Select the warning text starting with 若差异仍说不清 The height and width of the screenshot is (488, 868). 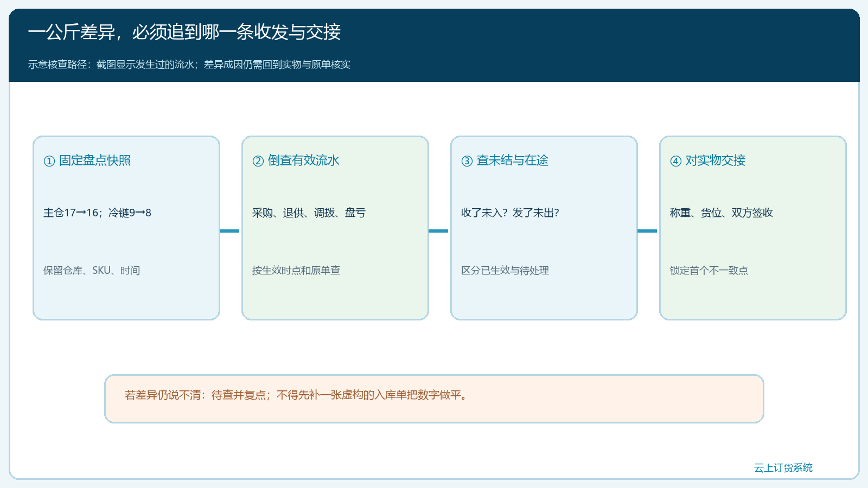[x=297, y=395]
